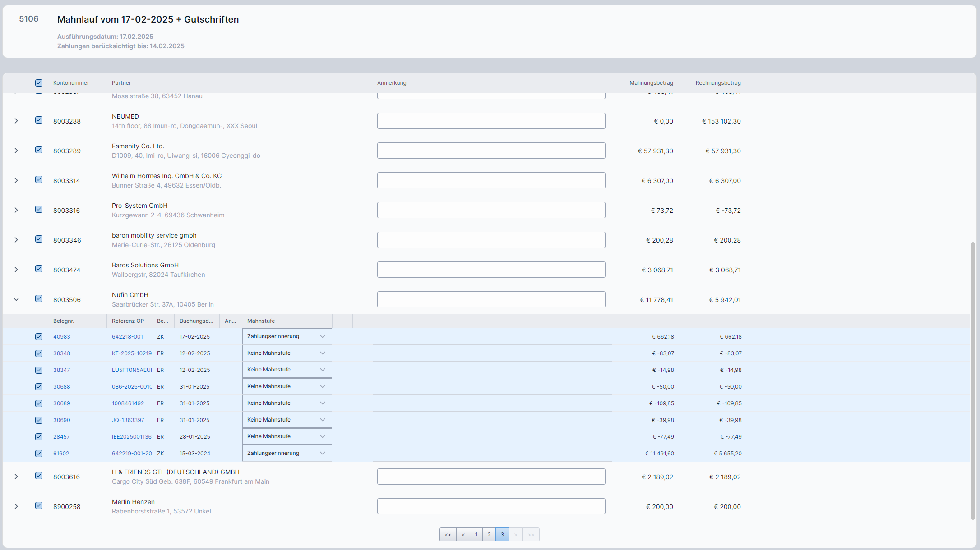The image size is (980, 550).
Task: Expand the NEUMED account row
Action: [16, 121]
